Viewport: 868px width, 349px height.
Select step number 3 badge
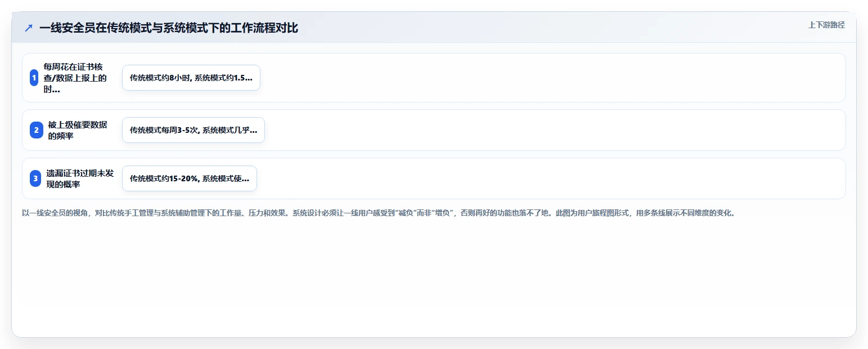(35, 178)
